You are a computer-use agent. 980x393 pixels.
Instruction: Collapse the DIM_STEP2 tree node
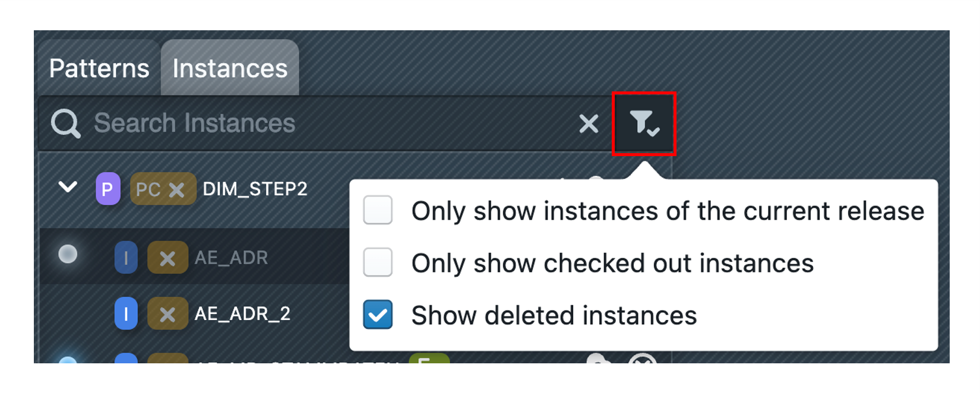tap(68, 188)
